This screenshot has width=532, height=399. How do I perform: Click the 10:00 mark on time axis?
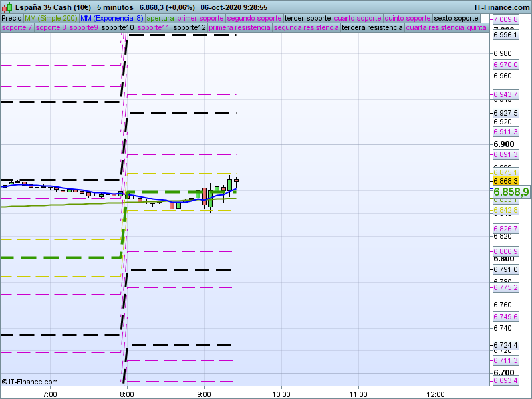[281, 394]
